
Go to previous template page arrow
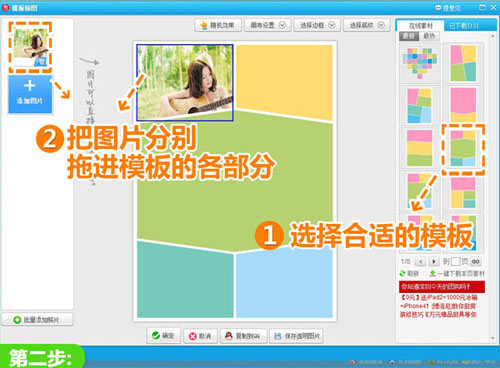pyautogui.click(x=421, y=261)
